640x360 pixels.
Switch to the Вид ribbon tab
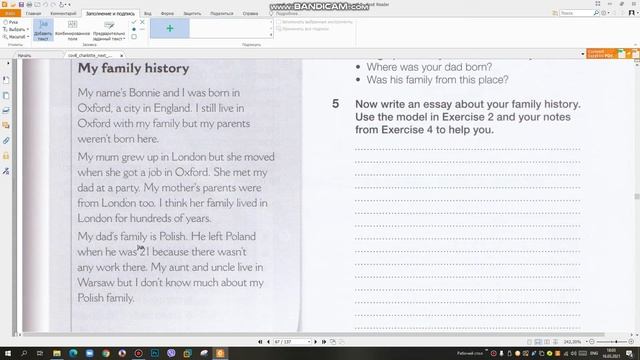tap(148, 13)
